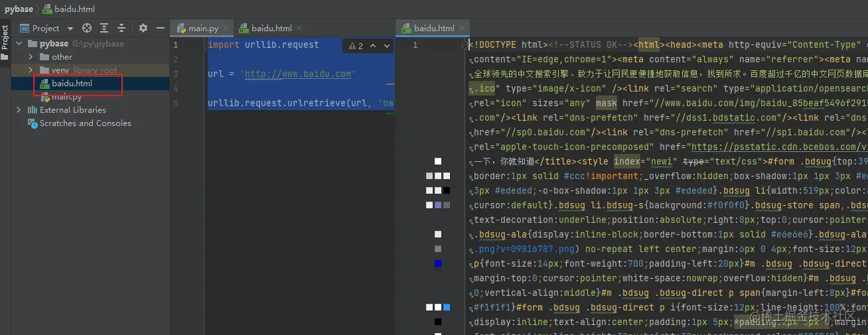
Task: Click the HTML file icon in breadcrumb
Action: [x=48, y=9]
